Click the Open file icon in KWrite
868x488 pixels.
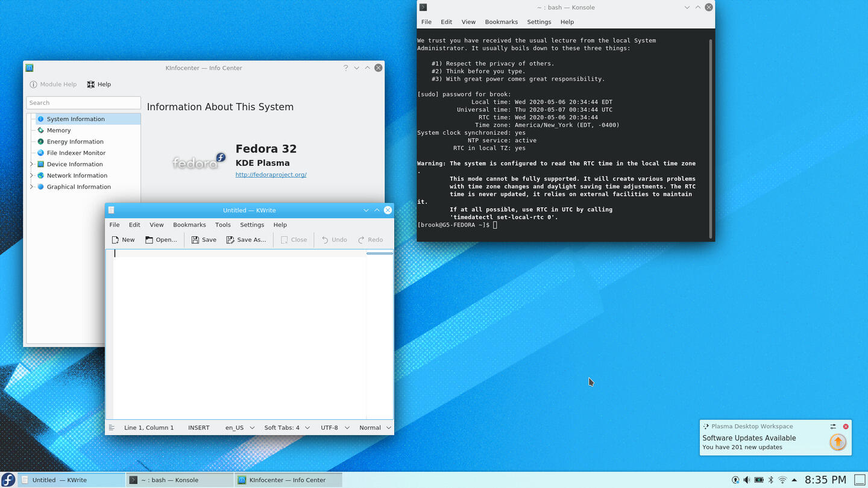(x=149, y=240)
